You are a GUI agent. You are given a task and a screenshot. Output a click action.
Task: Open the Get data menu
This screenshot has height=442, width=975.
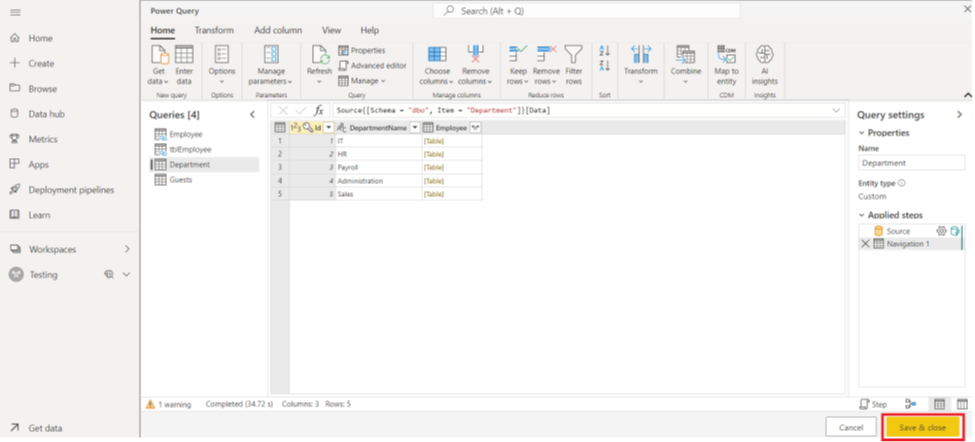[x=160, y=65]
